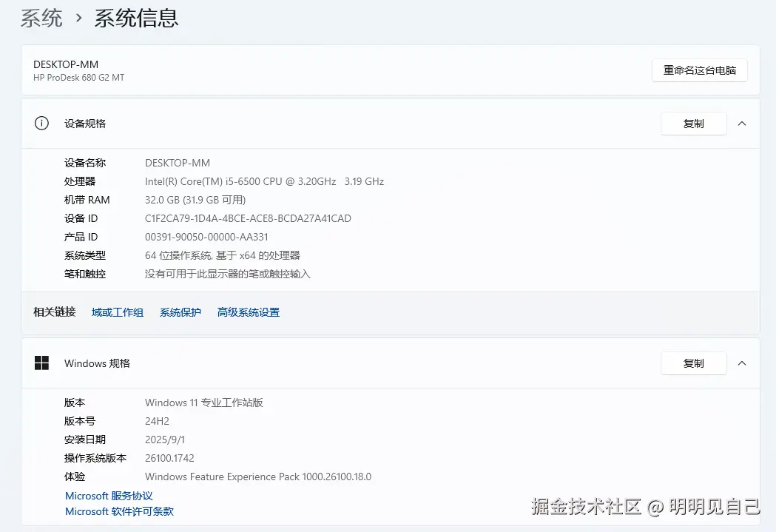Click the 机带 RAM label
The height and width of the screenshot is (532, 776).
[87, 200]
